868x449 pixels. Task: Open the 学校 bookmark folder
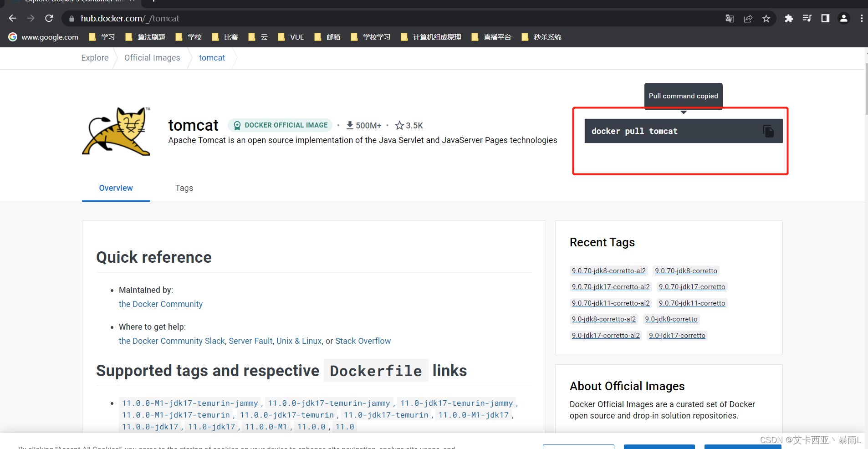pos(189,37)
